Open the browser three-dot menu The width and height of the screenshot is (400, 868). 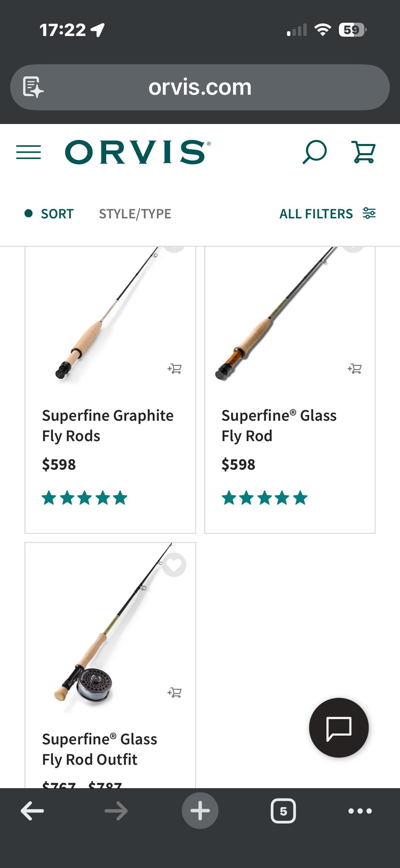(360, 811)
